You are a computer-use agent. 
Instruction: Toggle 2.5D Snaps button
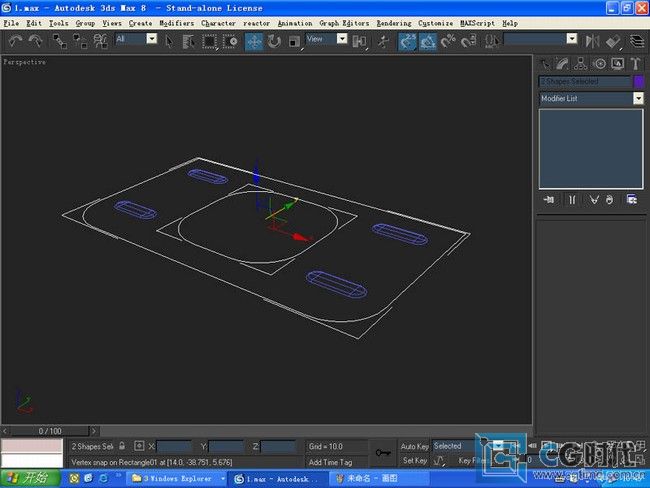407,41
